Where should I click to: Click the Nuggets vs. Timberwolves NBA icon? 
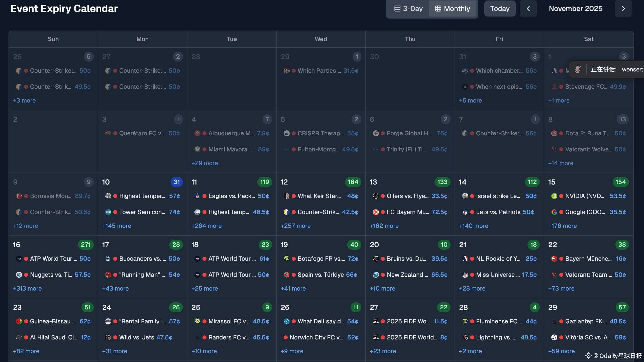(x=19, y=275)
